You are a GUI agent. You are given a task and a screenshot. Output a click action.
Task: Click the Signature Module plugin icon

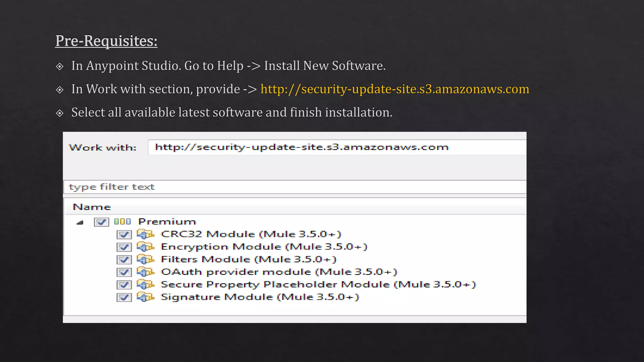click(x=146, y=297)
